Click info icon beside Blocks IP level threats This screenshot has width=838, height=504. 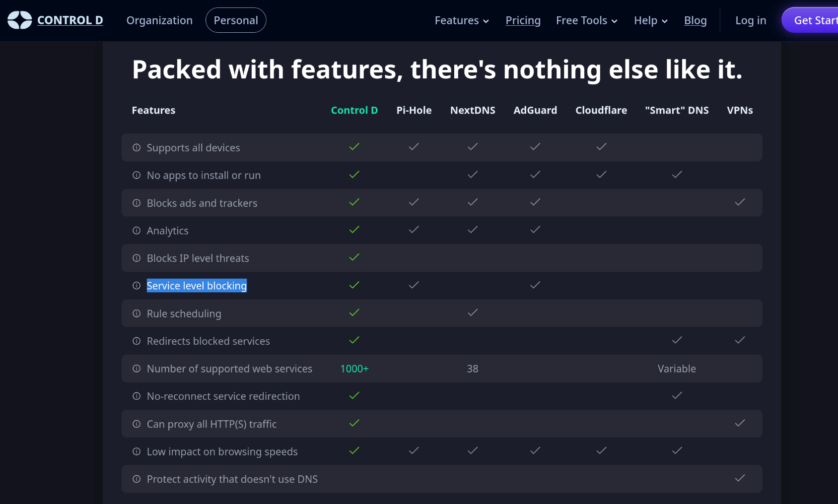tap(137, 258)
